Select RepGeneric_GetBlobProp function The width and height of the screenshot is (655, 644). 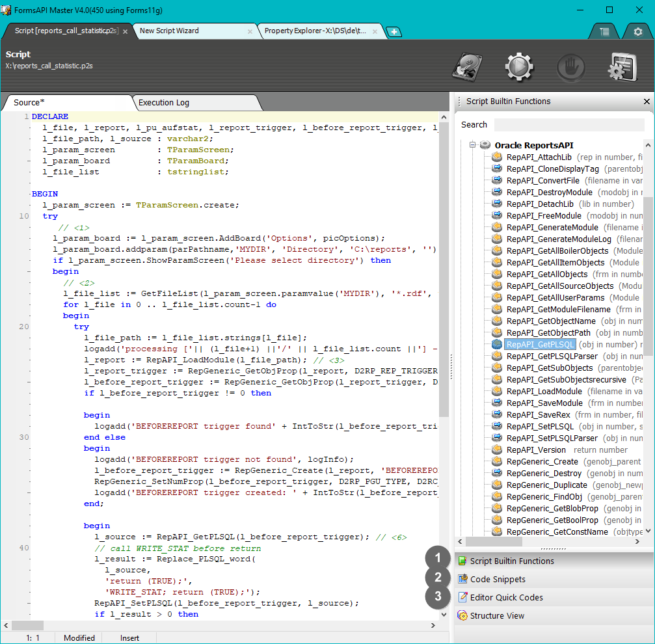(x=552, y=508)
